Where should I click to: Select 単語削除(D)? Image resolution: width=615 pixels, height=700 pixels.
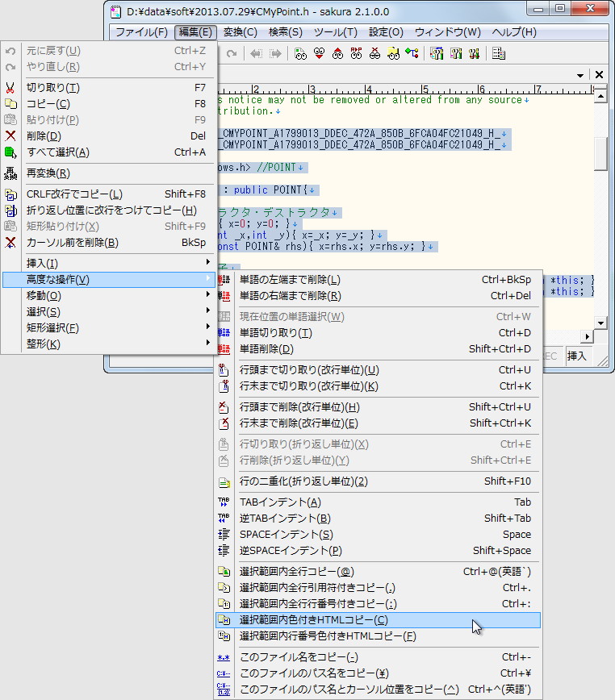tap(378, 348)
